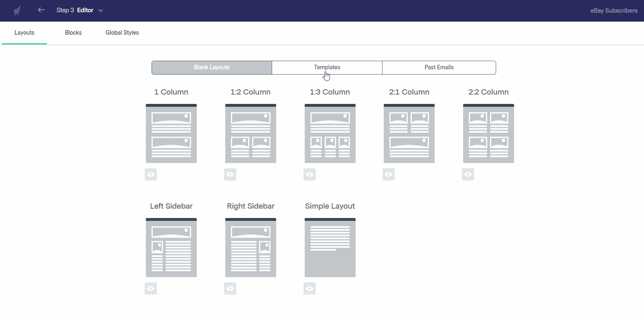Preview the 2:2 Column layout with eye icon

click(x=468, y=174)
